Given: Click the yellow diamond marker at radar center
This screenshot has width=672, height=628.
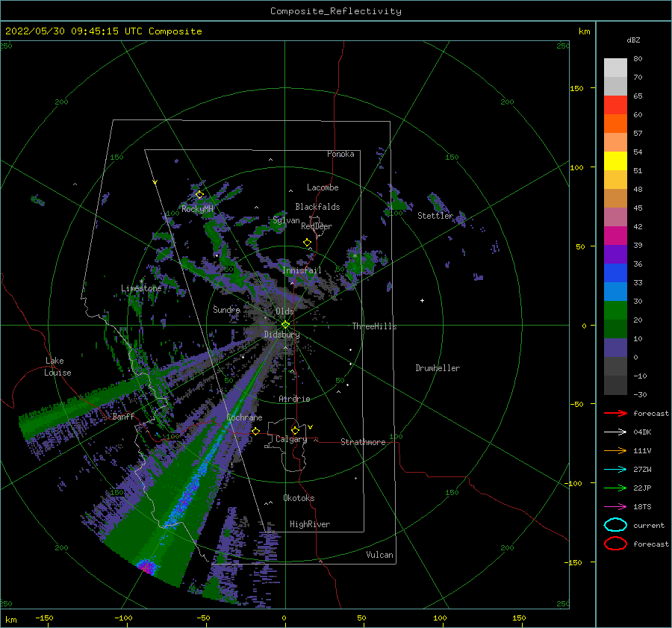Looking at the screenshot, I should [285, 325].
